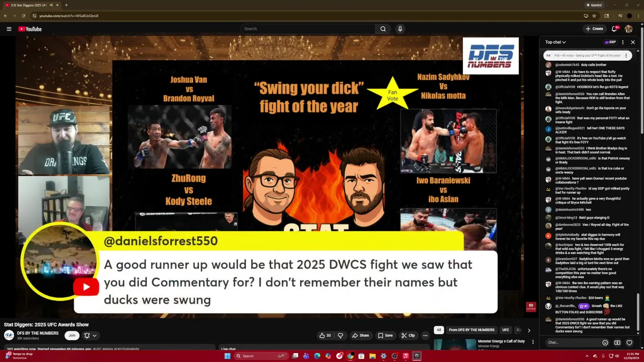Click the Windows taskbar search box
This screenshot has height=362, width=644.
click(260, 356)
